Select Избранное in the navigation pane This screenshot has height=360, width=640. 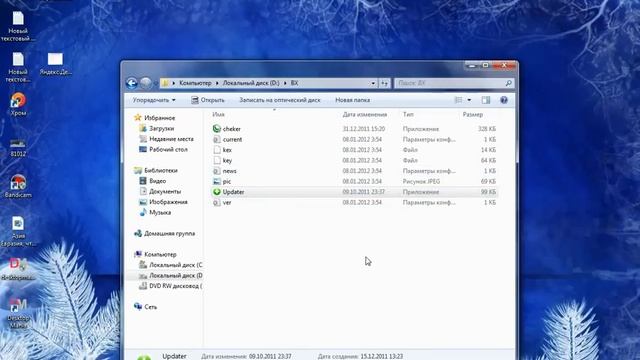point(160,118)
